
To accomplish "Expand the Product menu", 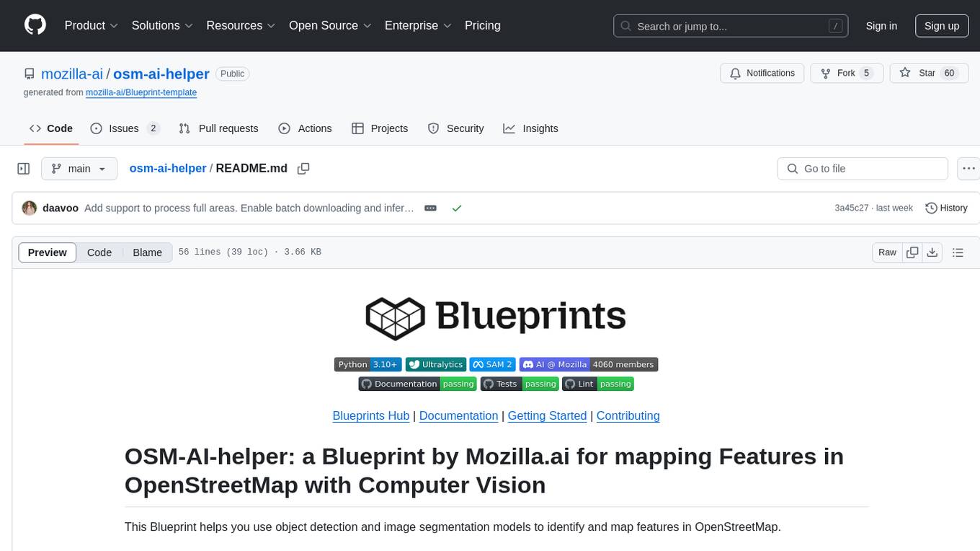I will 92,25.
